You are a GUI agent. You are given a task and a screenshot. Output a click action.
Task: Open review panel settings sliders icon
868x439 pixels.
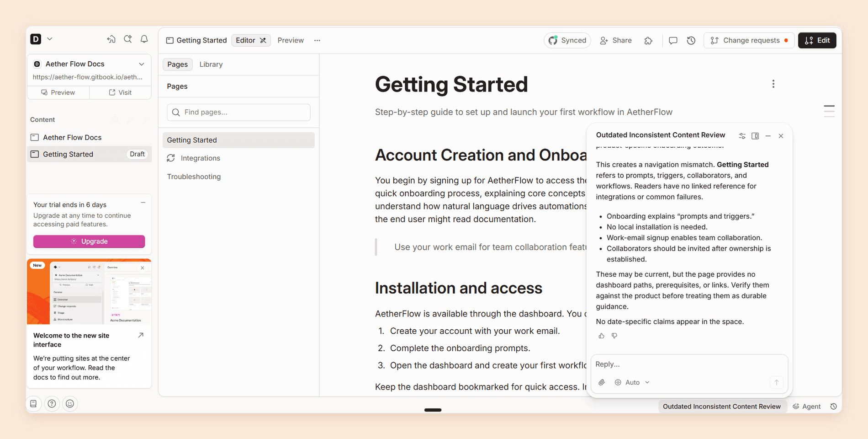(x=742, y=136)
